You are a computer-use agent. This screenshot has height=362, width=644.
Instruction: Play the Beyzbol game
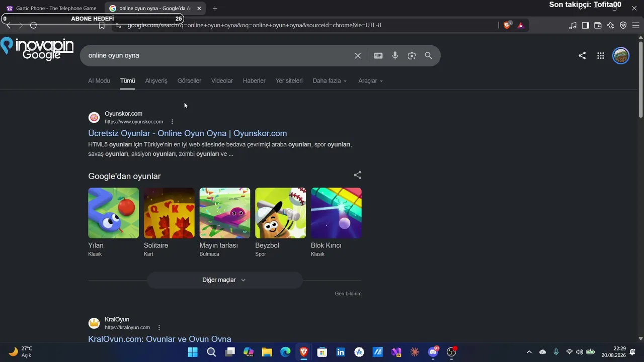[280, 213]
